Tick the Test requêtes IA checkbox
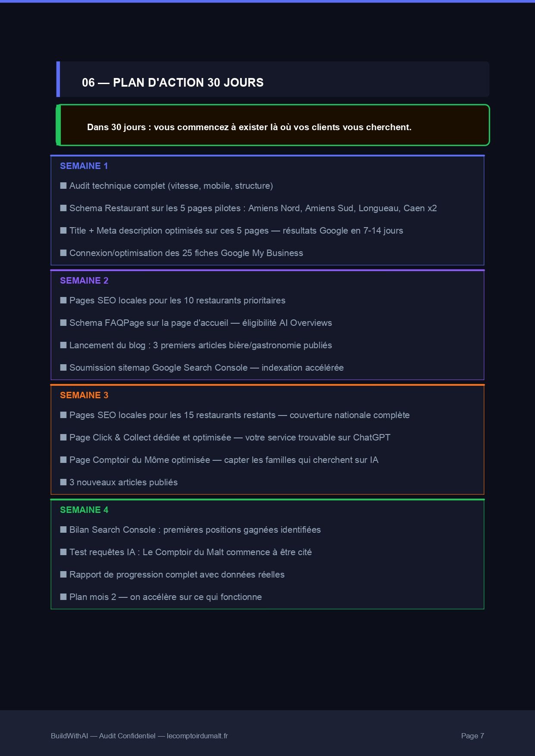This screenshot has width=535, height=756. [63, 552]
